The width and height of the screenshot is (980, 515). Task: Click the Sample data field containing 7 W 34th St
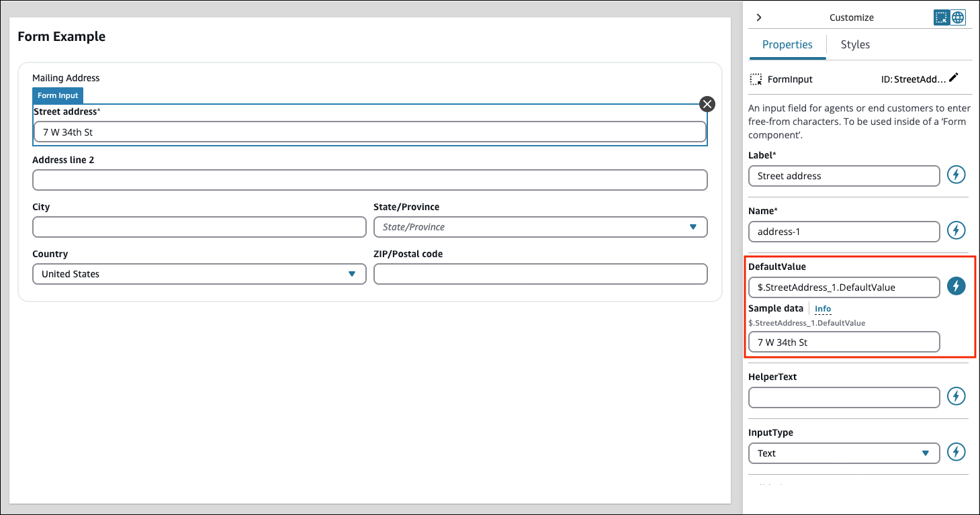point(844,342)
